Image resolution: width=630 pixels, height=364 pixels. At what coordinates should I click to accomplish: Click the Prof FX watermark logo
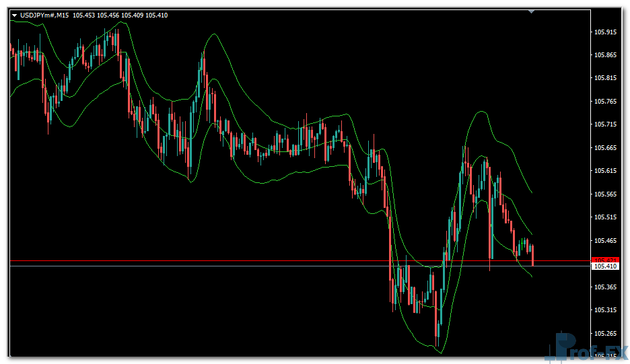[x=586, y=348]
